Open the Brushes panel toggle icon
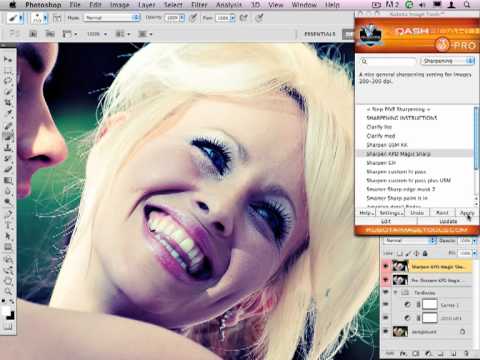480x360 pixels. coord(57,18)
